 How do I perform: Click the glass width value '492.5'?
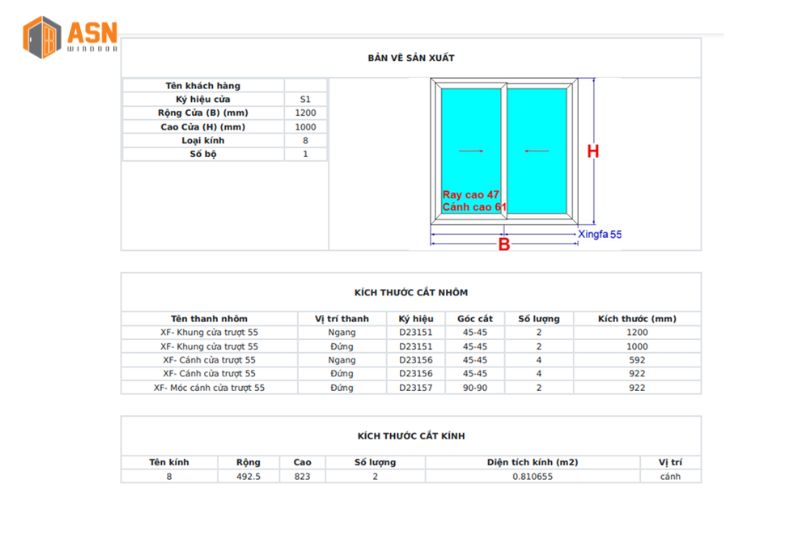(248, 476)
